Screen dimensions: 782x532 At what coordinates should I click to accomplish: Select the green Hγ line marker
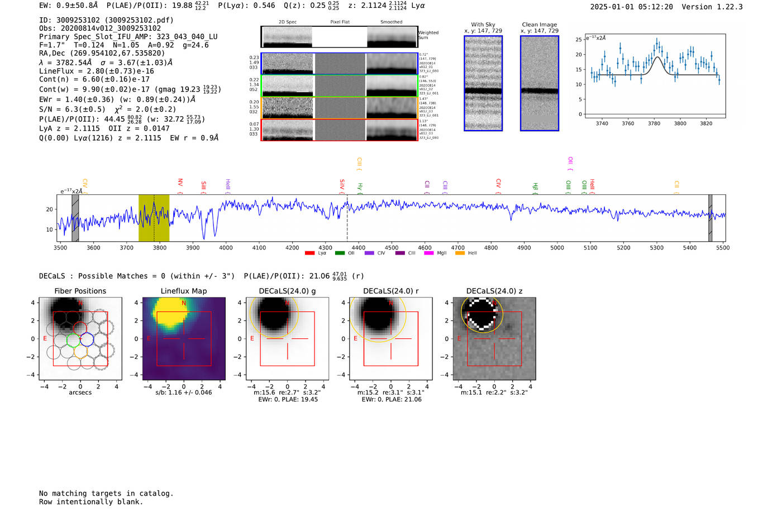[x=360, y=188]
